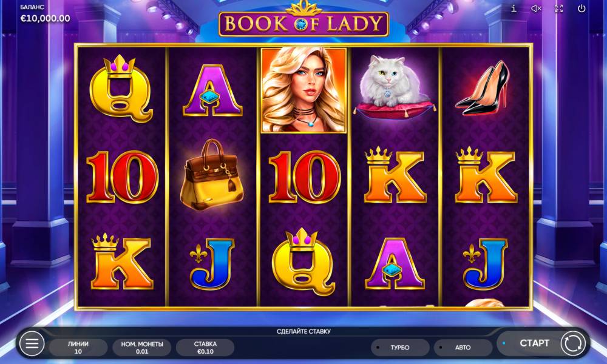
Task: Click the Старт button
Action: (534, 343)
